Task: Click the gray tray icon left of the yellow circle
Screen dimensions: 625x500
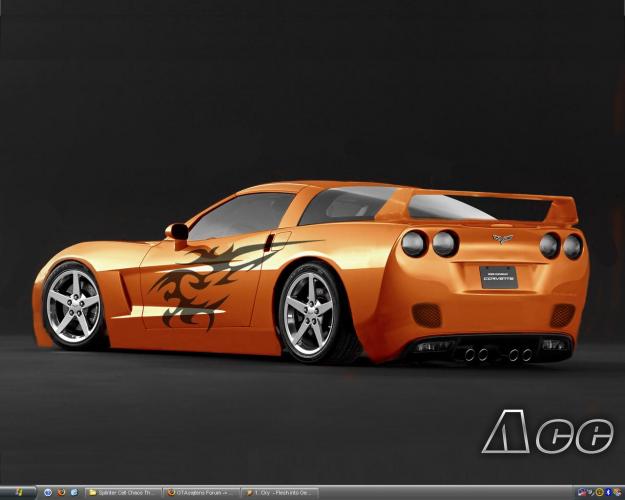Action: [590, 493]
